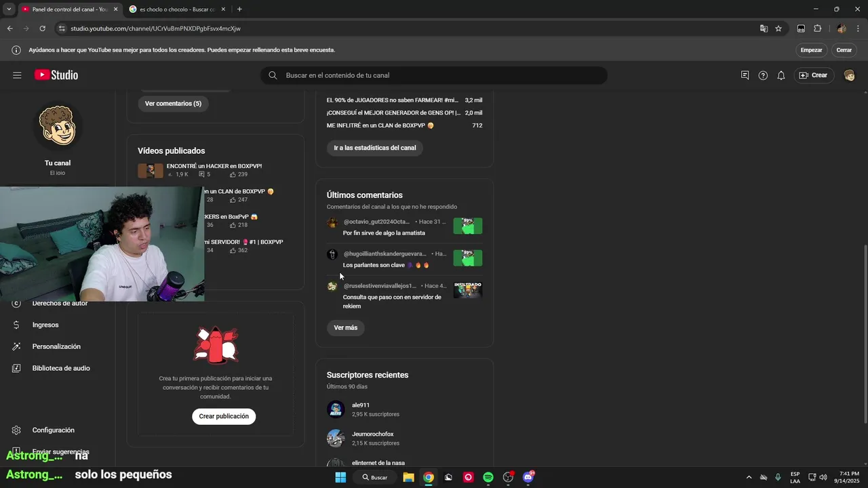Screen dimensions: 868x488
Task: Open Discord from the taskbar
Action: pos(528,477)
